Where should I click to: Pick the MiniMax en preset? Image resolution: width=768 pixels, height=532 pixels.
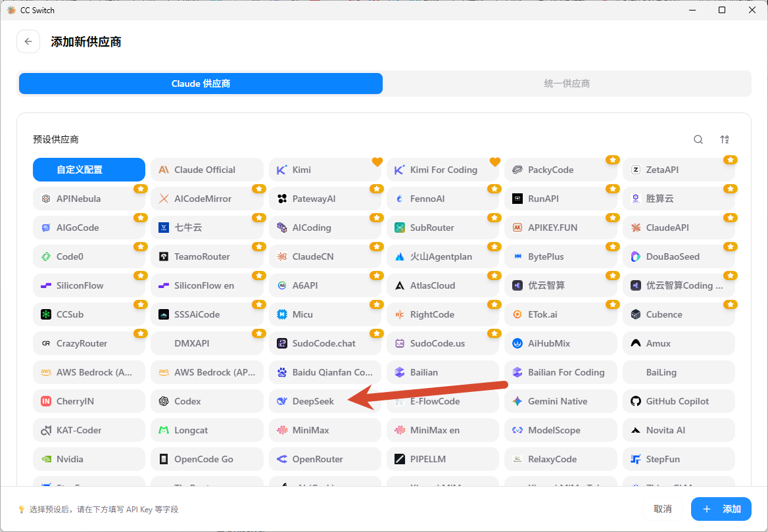[443, 430]
